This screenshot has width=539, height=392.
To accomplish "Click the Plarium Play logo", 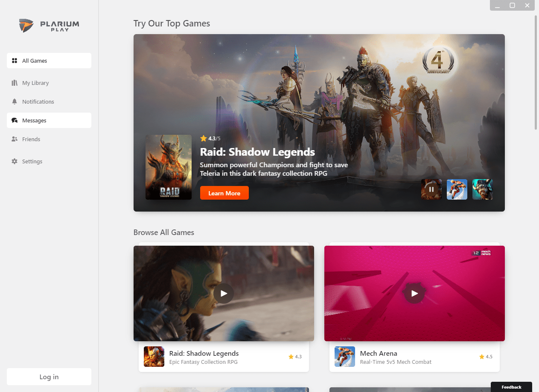I will [49, 25].
